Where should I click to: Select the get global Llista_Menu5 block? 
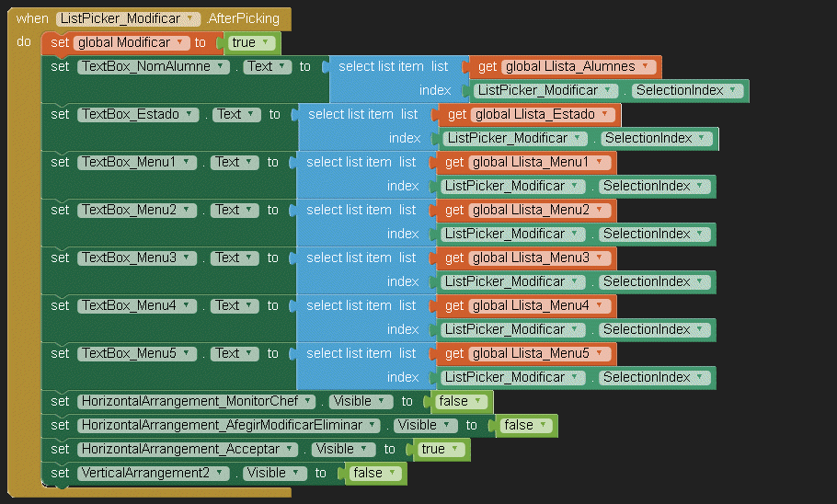pos(454,353)
